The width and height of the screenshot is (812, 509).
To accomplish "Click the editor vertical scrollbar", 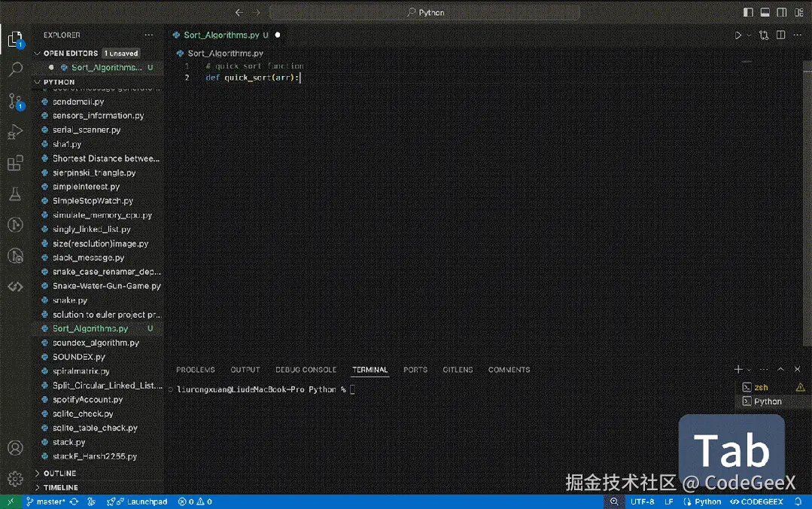I will (x=807, y=202).
